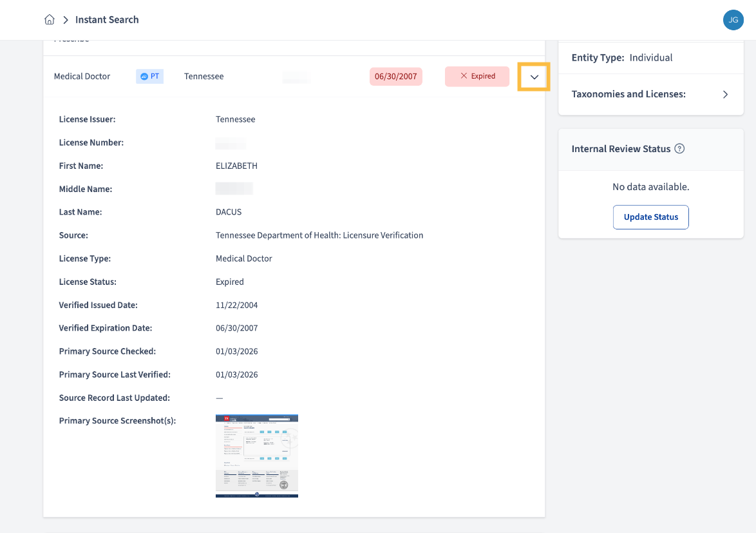Viewport: 756px width, 533px height.
Task: Click the Primary Source Last Verified date value
Action: [x=236, y=375]
